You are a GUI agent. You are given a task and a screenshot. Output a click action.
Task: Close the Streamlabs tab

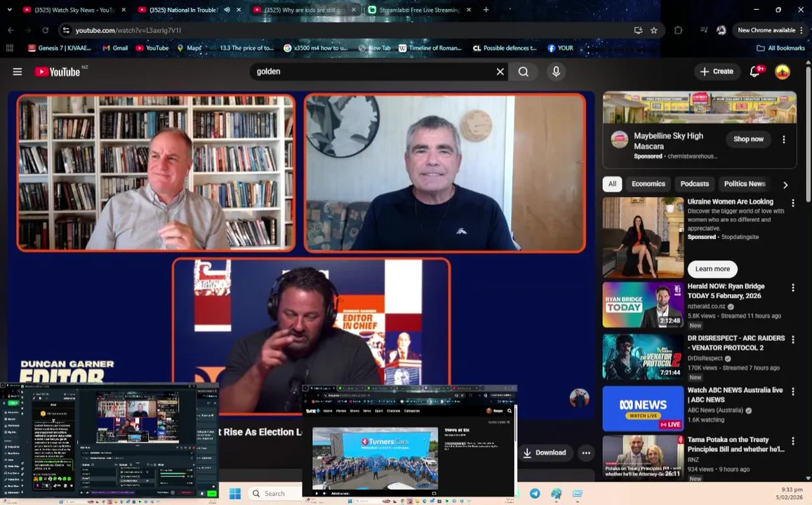coord(469,10)
